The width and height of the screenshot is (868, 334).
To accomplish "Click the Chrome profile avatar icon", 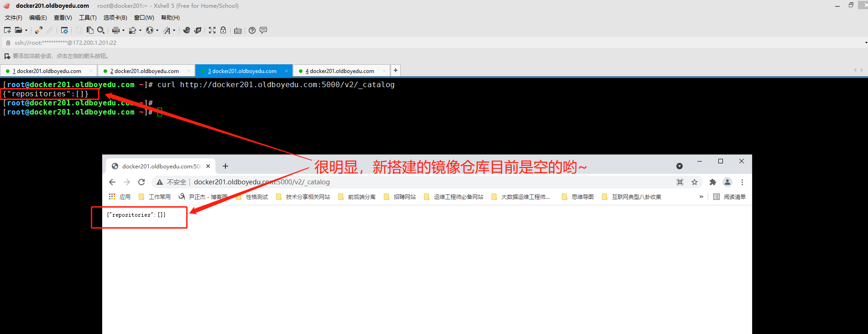I will (x=727, y=182).
